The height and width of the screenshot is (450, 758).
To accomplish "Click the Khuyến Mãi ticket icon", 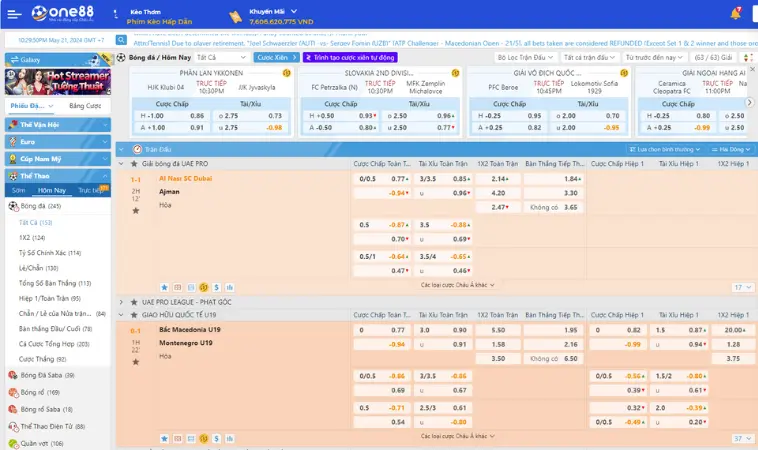I will (x=235, y=17).
